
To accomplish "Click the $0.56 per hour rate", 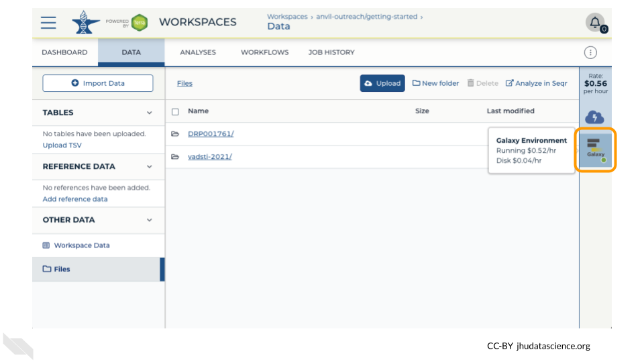I will click(596, 83).
